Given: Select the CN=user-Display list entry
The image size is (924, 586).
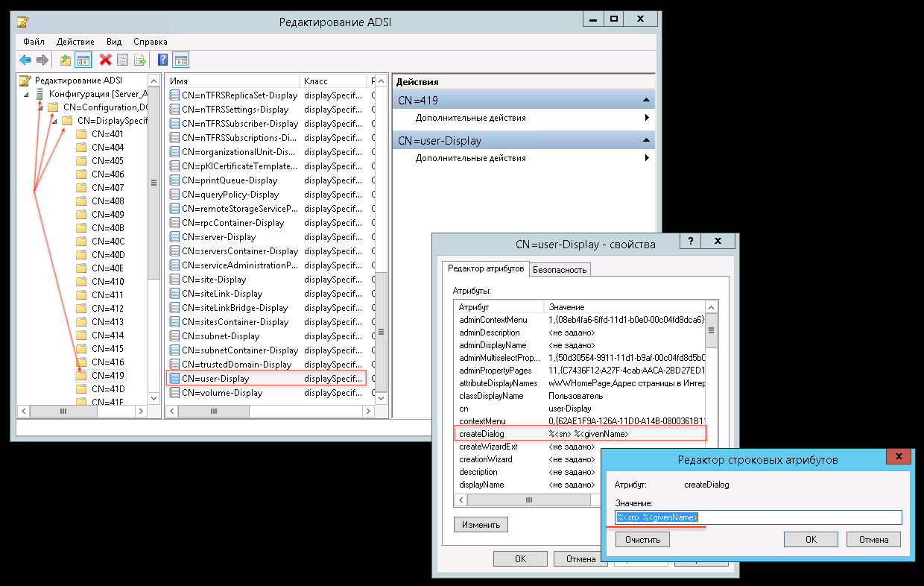Looking at the screenshot, I should tap(215, 379).
